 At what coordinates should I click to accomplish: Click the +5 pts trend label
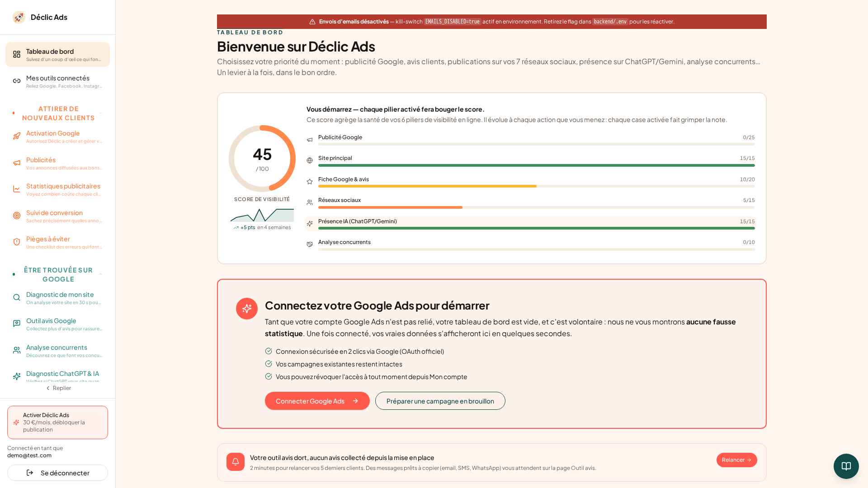tap(248, 228)
